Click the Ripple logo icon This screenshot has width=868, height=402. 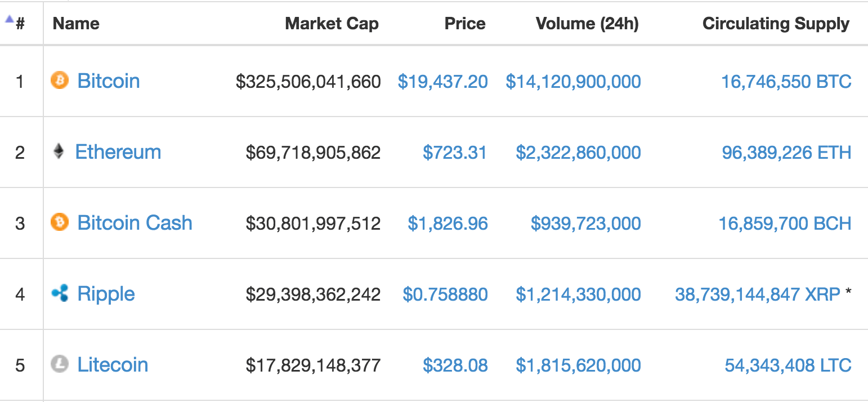click(59, 293)
